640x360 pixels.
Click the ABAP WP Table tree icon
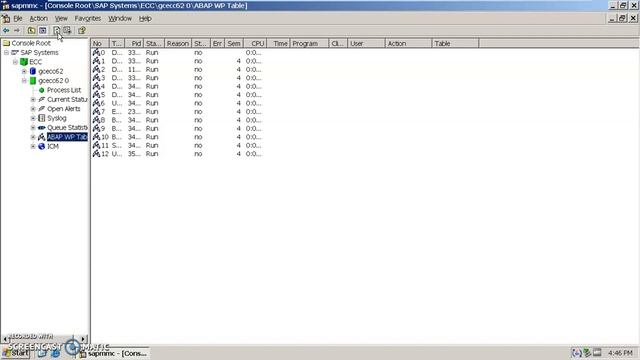click(42, 137)
